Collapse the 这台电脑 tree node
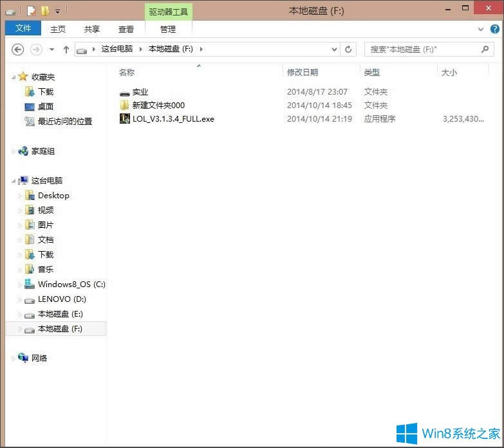504x448 pixels. pyautogui.click(x=14, y=181)
